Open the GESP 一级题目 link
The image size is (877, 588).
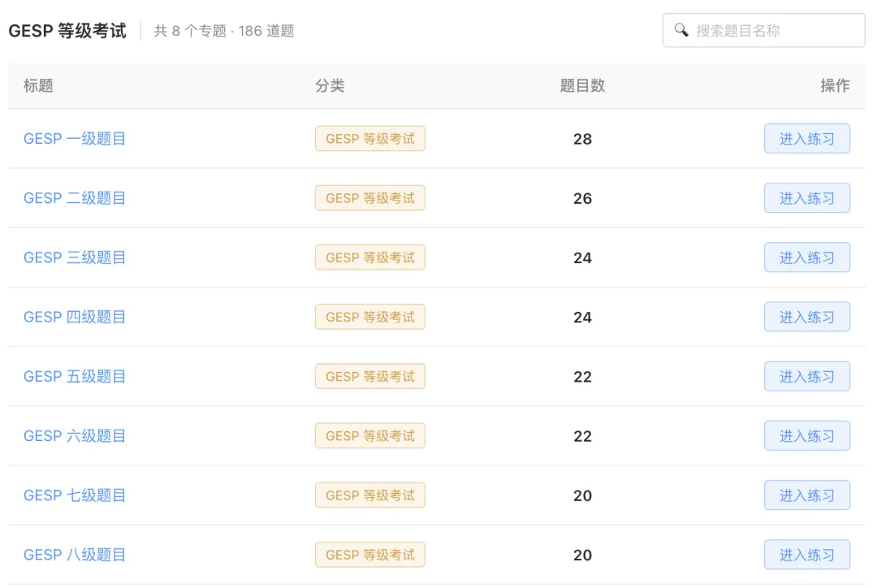click(x=75, y=139)
